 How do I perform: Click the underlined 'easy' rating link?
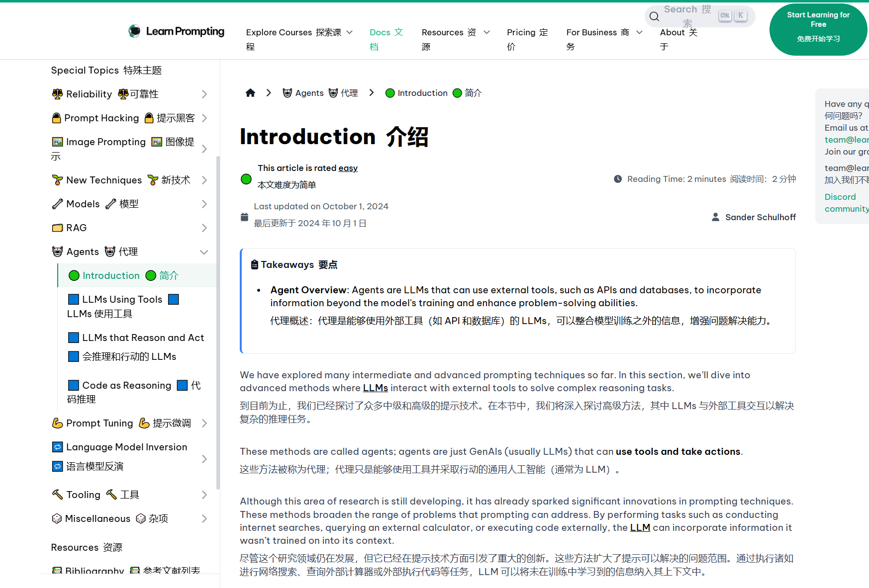(x=348, y=168)
